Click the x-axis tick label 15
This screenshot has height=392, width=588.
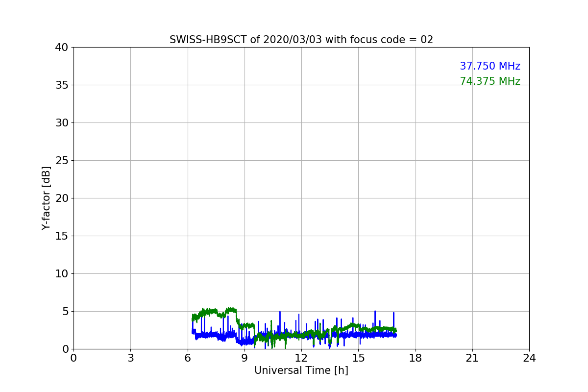coord(358,358)
